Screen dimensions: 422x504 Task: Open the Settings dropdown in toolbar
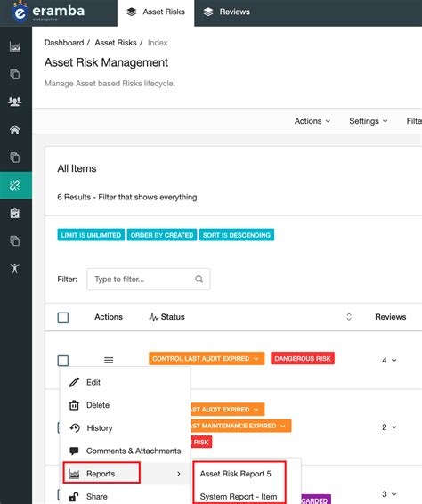(369, 121)
